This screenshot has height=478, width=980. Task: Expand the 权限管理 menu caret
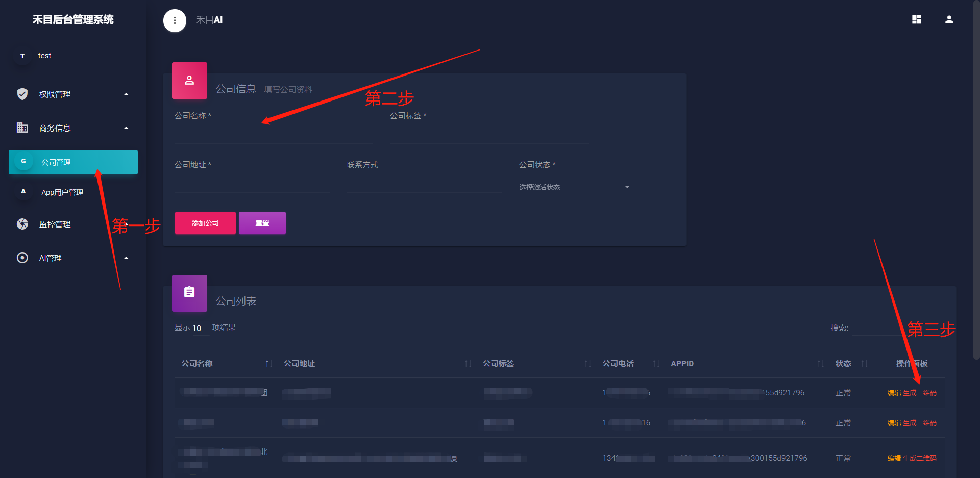pyautogui.click(x=126, y=94)
